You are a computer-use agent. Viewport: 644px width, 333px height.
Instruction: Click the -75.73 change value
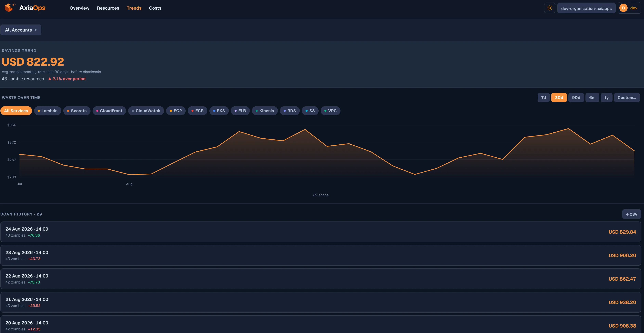click(34, 282)
